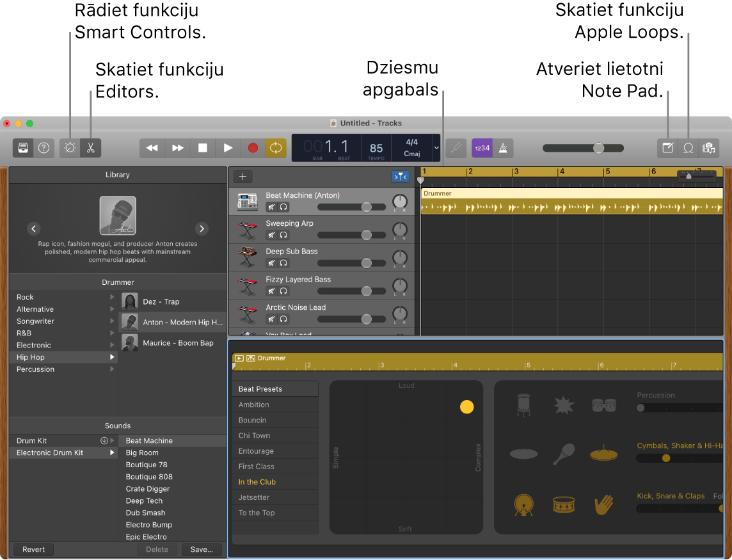Image resolution: width=732 pixels, height=560 pixels.
Task: Toggle the hand claps icon
Action: [x=603, y=505]
